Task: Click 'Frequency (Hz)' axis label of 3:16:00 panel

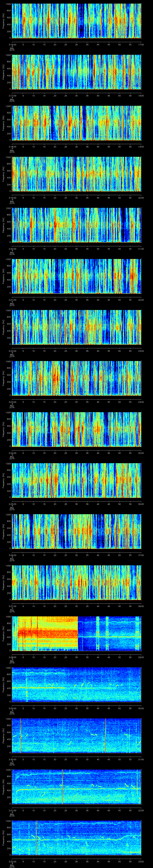Action: pos(3,21)
